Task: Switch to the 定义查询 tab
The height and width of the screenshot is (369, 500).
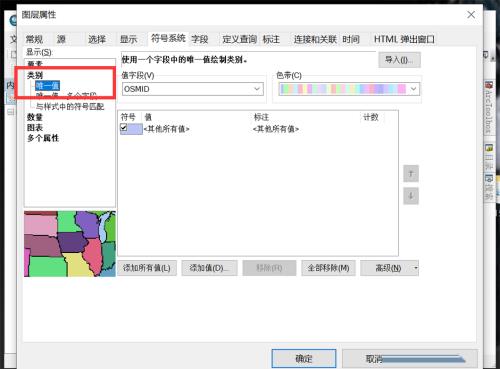Action: (x=239, y=39)
